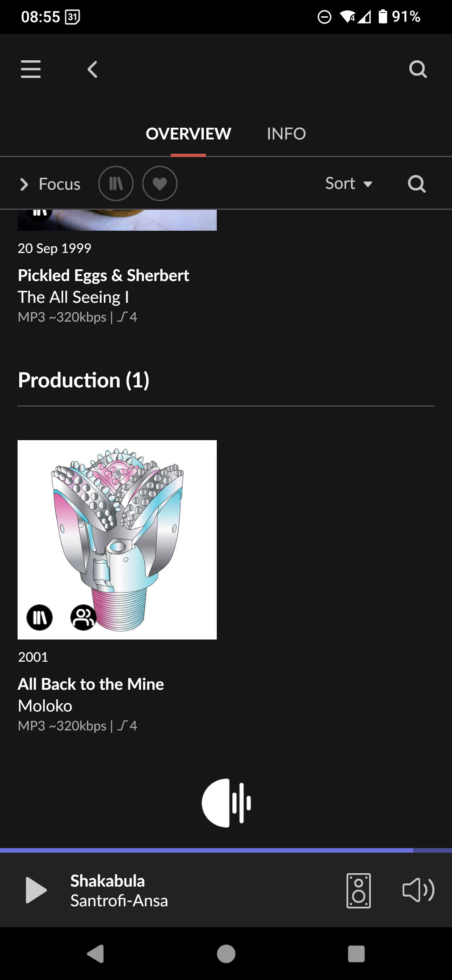Play the Shakabula track

[36, 890]
